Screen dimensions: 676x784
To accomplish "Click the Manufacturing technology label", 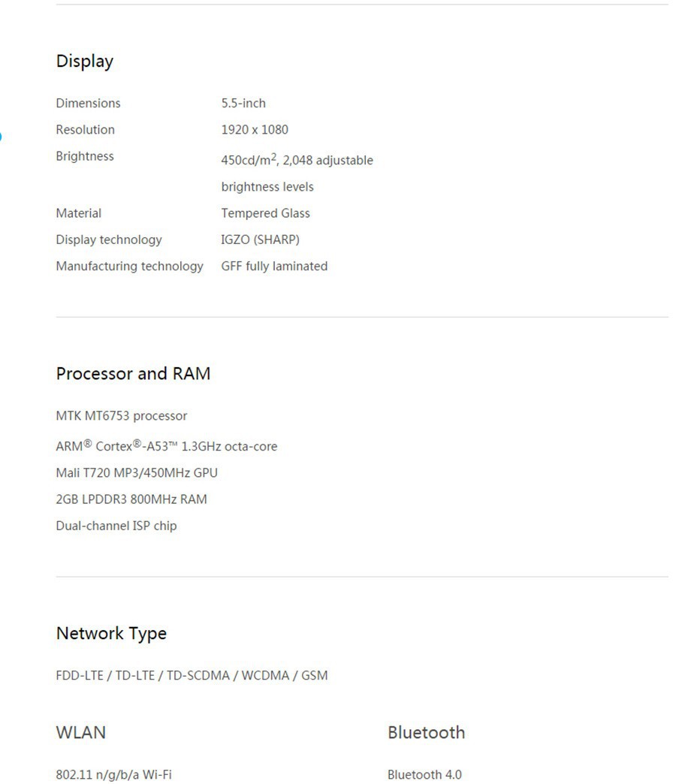I will [129, 266].
